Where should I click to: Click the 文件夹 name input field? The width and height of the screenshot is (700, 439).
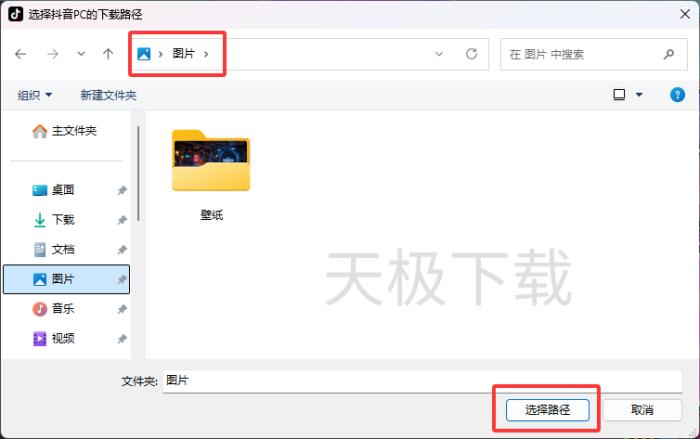coord(420,381)
